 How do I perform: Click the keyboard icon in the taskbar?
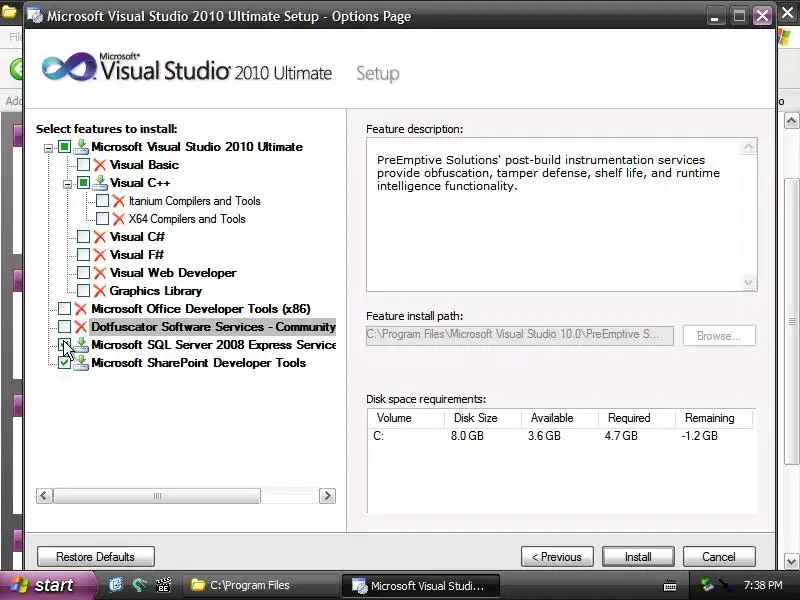coord(670,586)
